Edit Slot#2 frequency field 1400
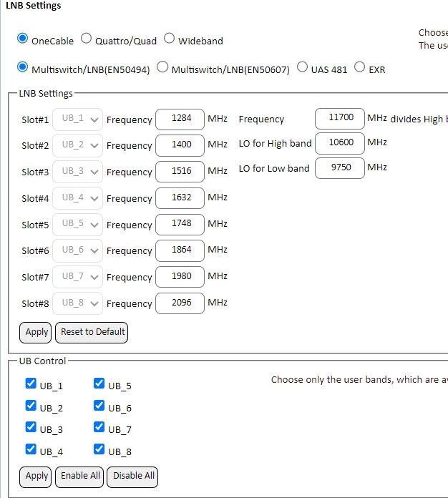Screen dimensions: 448x498 coord(180,145)
